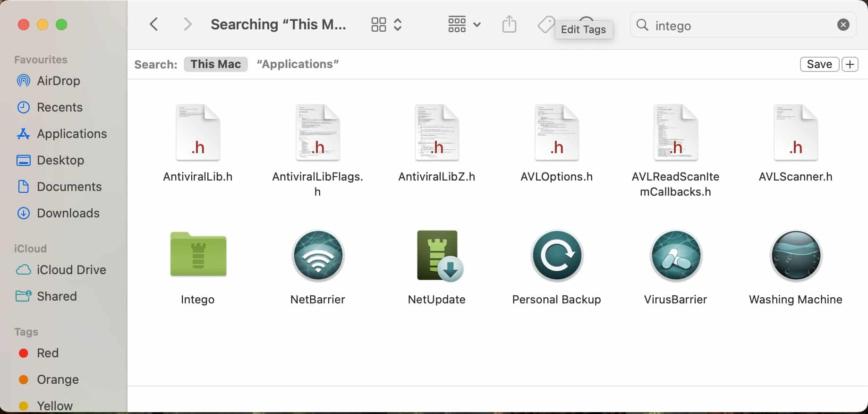868x414 pixels.
Task: Click the Favourites section header
Action: point(41,60)
